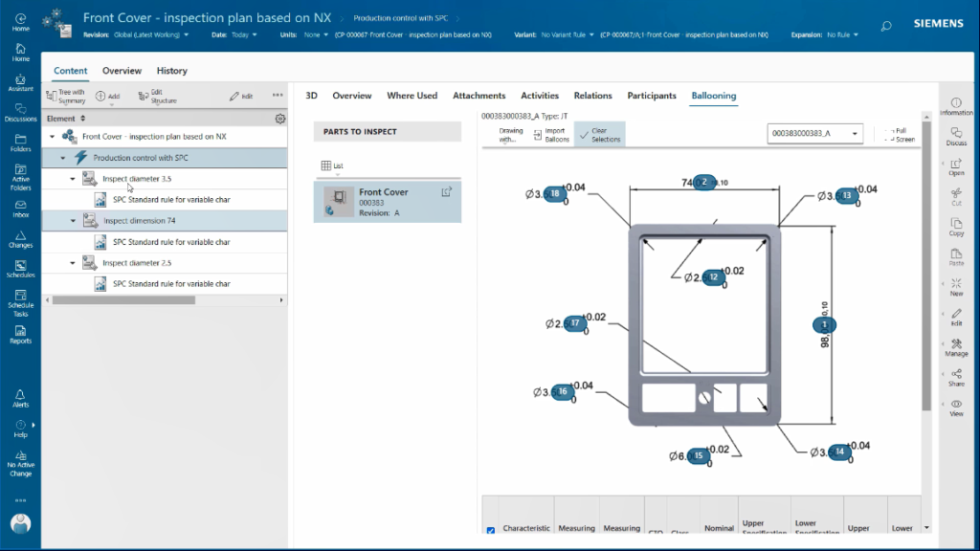Open the 000383000383_A drawing dropdown

click(815, 134)
